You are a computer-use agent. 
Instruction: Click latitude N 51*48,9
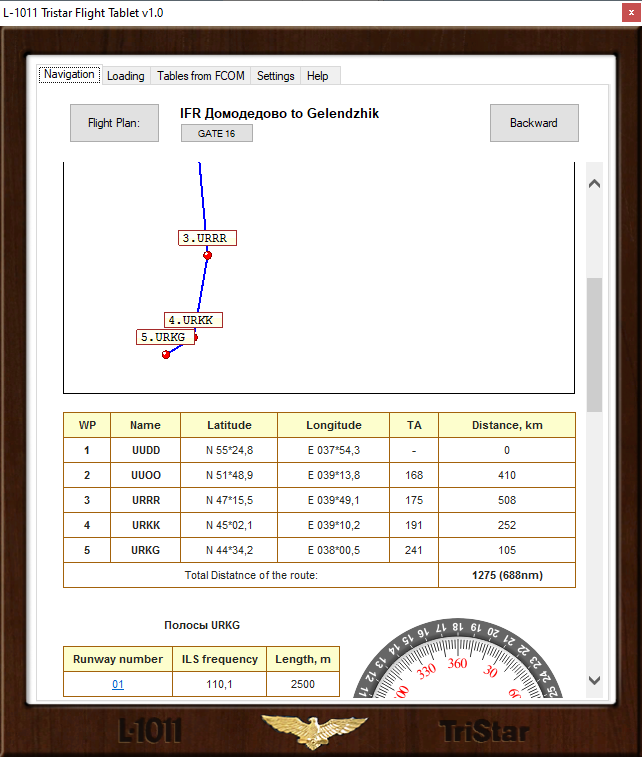(229, 475)
